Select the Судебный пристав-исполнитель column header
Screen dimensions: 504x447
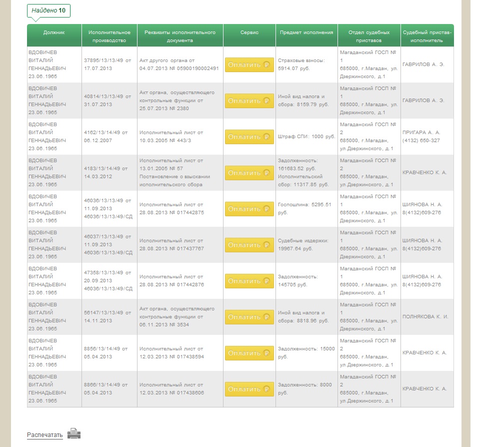(427, 36)
